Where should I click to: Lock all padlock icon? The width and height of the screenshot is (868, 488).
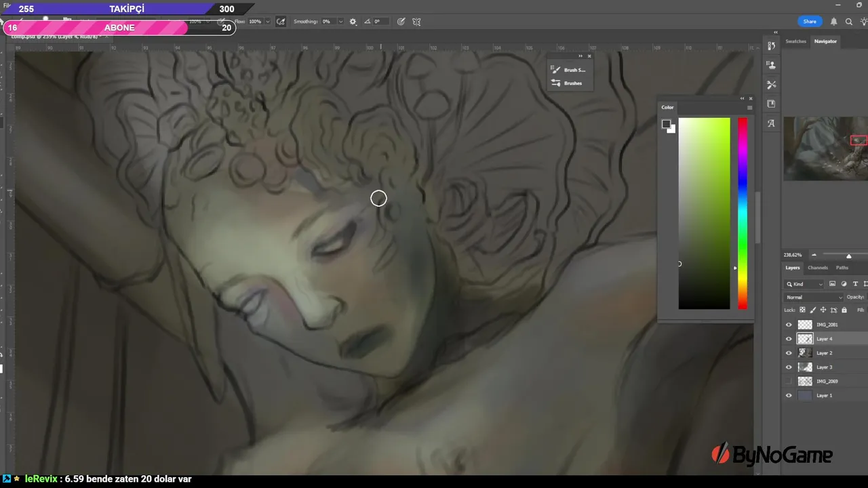(x=844, y=310)
